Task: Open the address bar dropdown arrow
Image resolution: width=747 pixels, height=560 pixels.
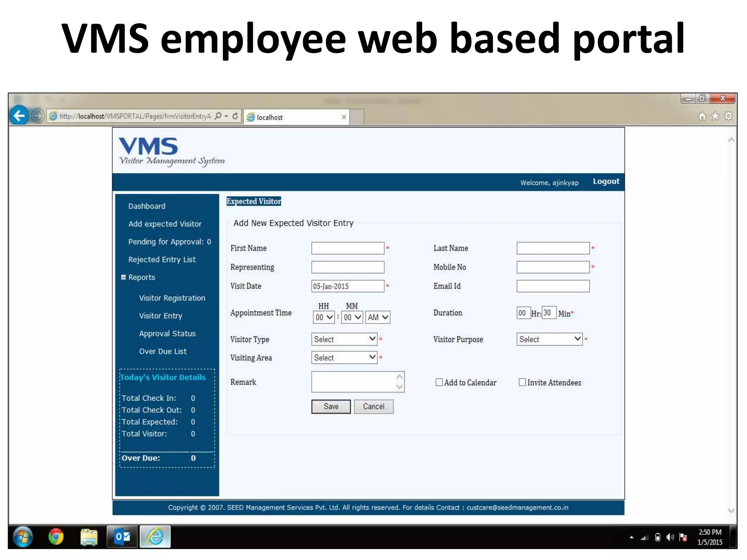Action: (x=227, y=116)
